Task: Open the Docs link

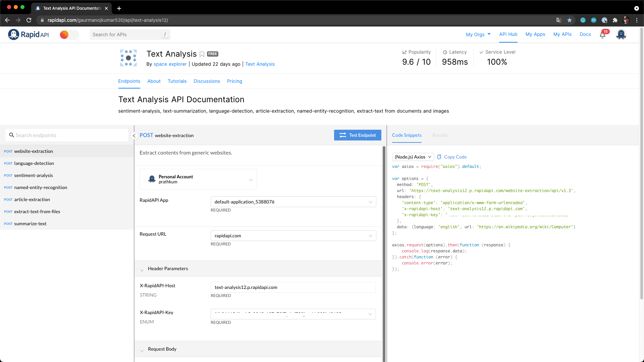Action: 585,35
